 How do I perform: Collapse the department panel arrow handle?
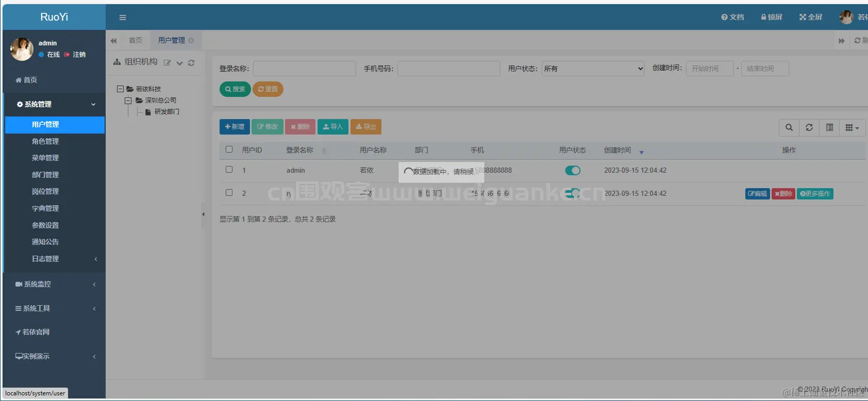tap(203, 214)
